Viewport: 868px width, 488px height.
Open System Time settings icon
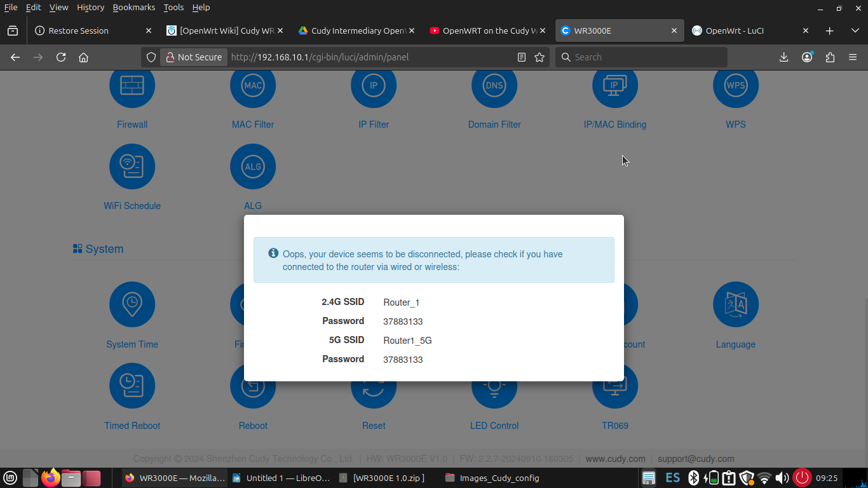[x=132, y=304]
